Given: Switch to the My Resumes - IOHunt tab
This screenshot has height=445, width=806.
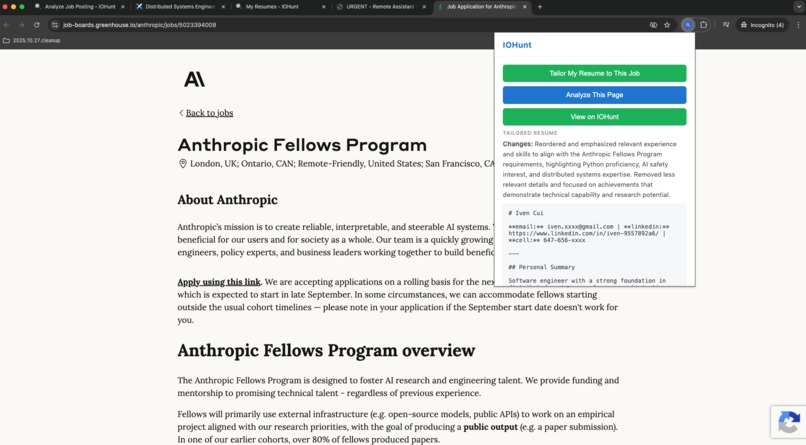Looking at the screenshot, I should pyautogui.click(x=272, y=7).
